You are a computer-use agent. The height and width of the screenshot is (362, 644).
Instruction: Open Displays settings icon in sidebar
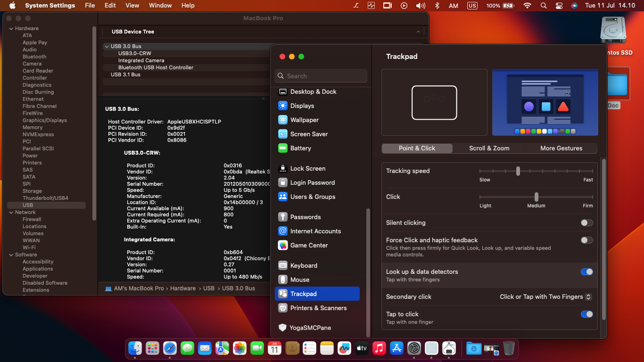(283, 106)
